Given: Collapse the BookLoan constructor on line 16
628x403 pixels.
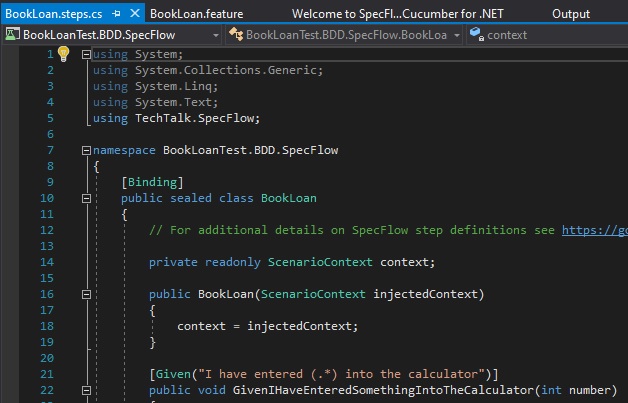Looking at the screenshot, I should tap(86, 295).
